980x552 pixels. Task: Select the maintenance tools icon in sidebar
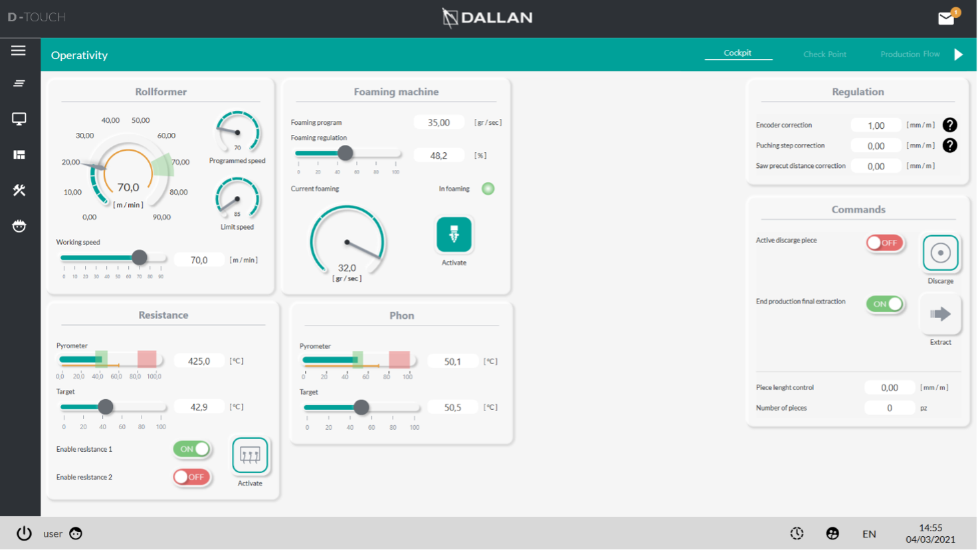pos(19,191)
